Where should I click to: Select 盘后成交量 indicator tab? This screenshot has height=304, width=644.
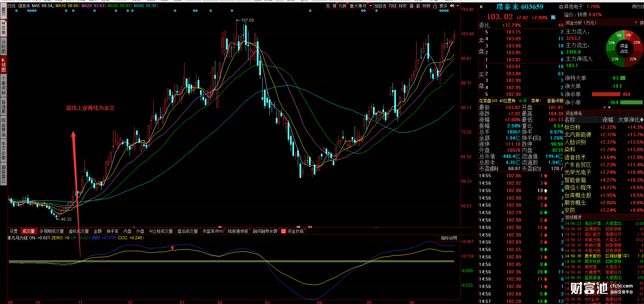click(187, 231)
